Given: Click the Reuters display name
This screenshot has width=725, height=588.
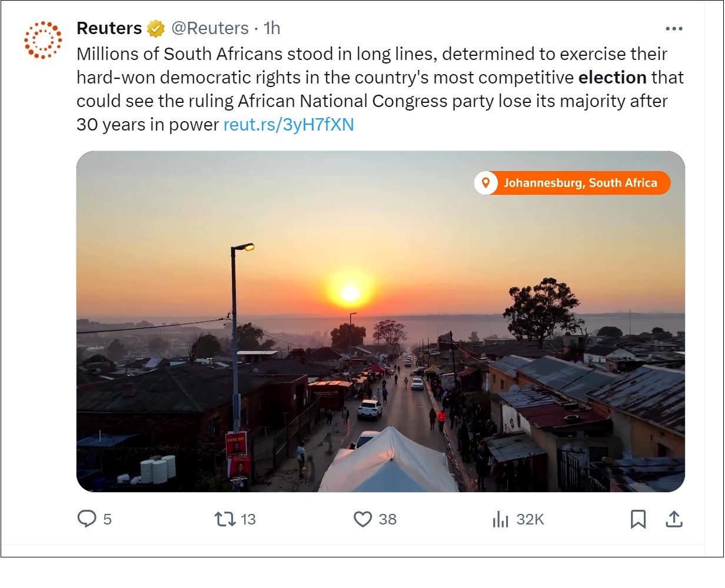Looking at the screenshot, I should (109, 28).
